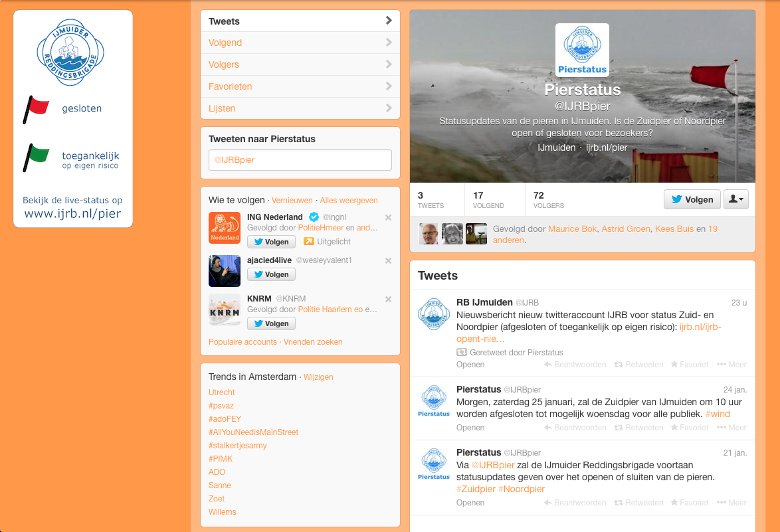Open Vrienden zoeken link
Viewport: 780px width, 532px height.
[313, 342]
